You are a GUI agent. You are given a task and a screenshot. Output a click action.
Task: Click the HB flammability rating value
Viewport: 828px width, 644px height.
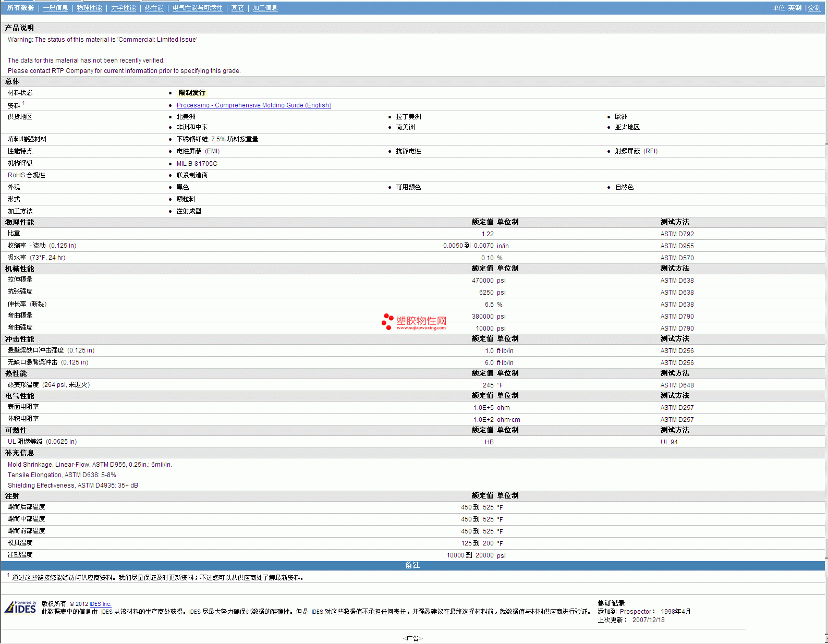pyautogui.click(x=489, y=442)
